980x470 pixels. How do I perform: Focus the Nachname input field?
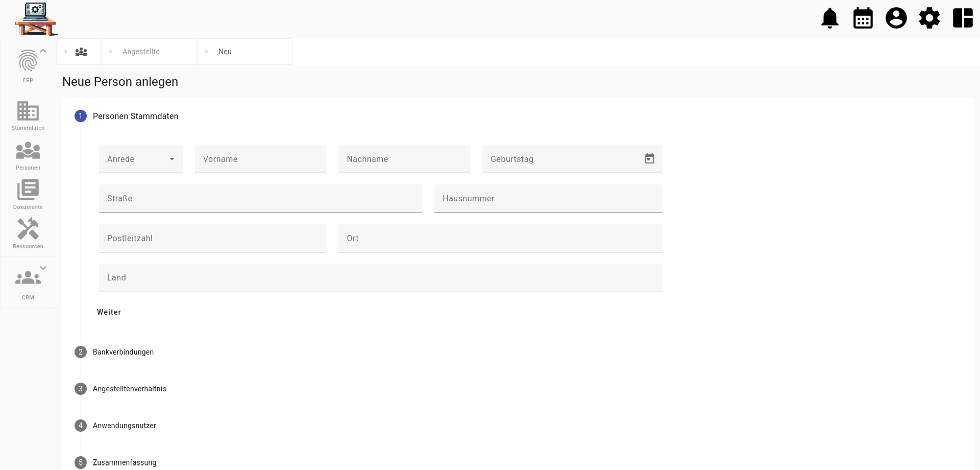tap(404, 159)
